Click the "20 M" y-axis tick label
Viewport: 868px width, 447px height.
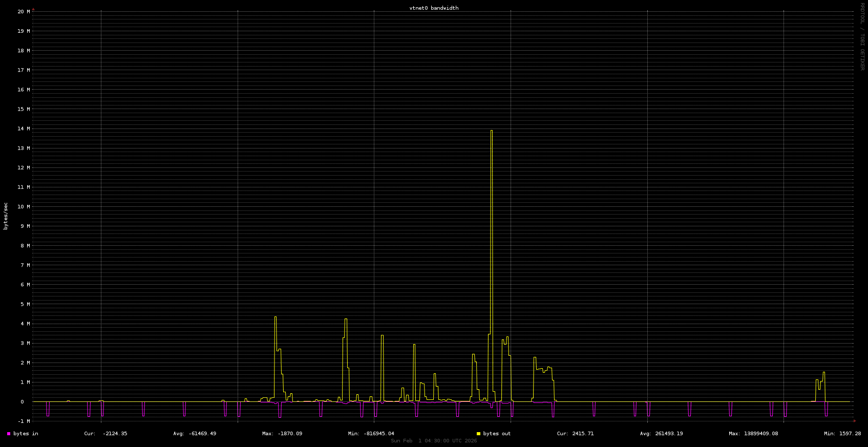[x=24, y=12]
